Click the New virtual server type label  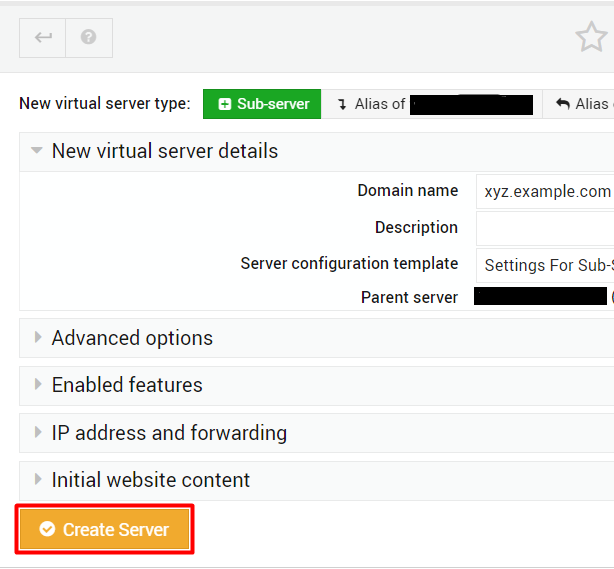[x=105, y=104]
